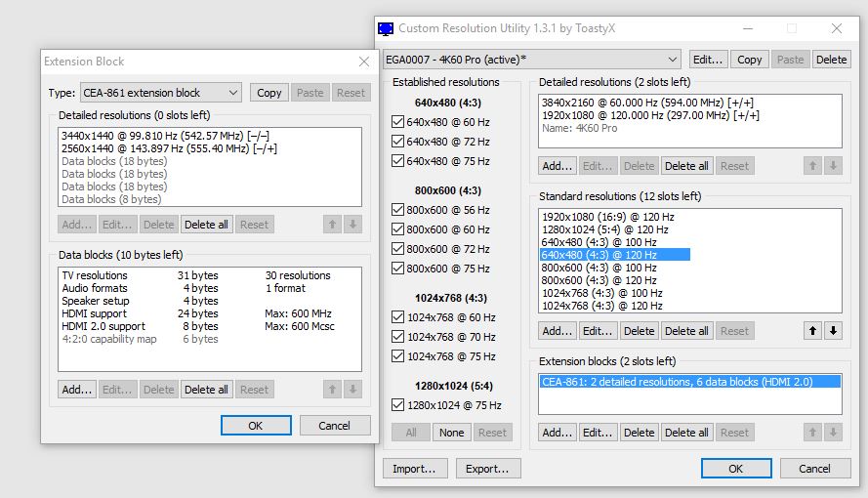This screenshot has width=868, height=498.
Task: Close the Extension Block dialog
Action: (364, 62)
